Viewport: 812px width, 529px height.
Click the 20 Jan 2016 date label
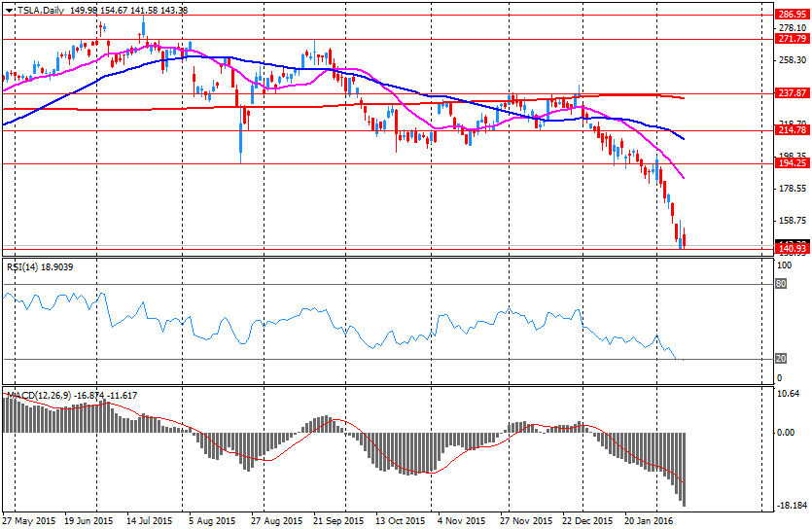(650, 519)
